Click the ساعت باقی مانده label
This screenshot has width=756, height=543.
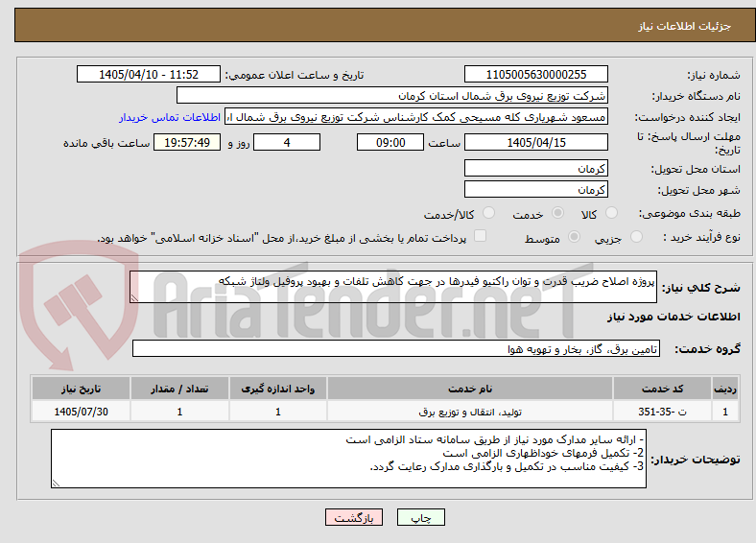pyautogui.click(x=106, y=143)
